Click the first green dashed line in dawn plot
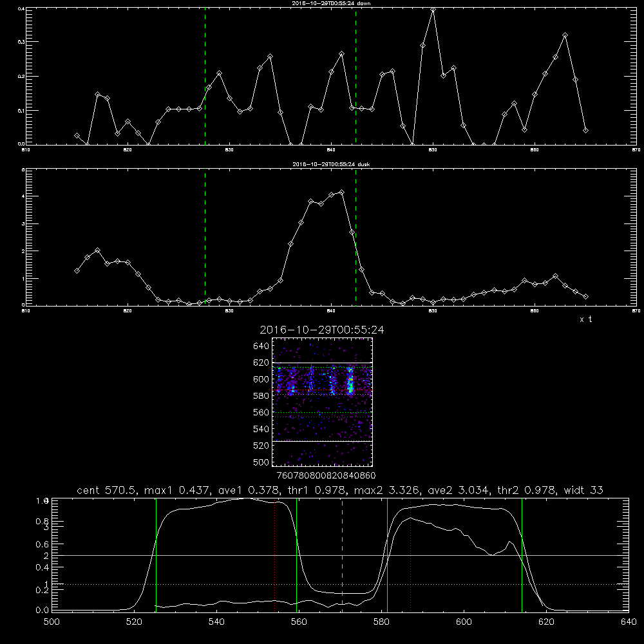Image resolution: width=644 pixels, height=644 pixels. click(x=205, y=77)
